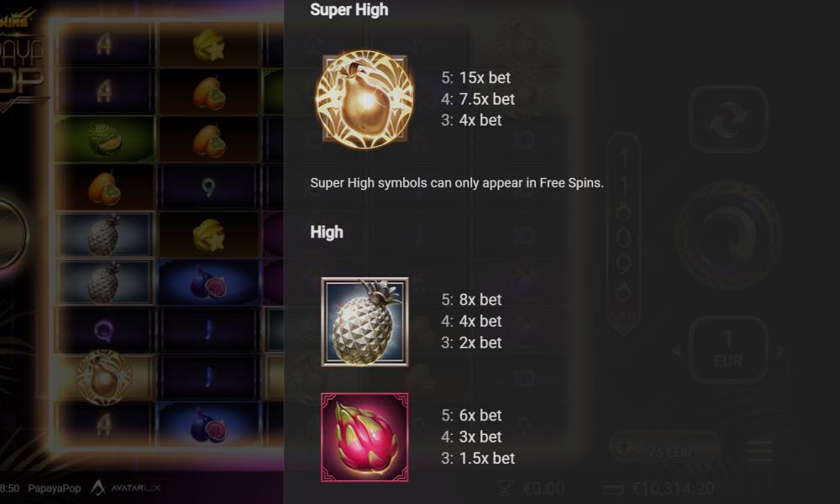Increase bet with the right arrow
This screenshot has width=840, height=504.
(780, 350)
